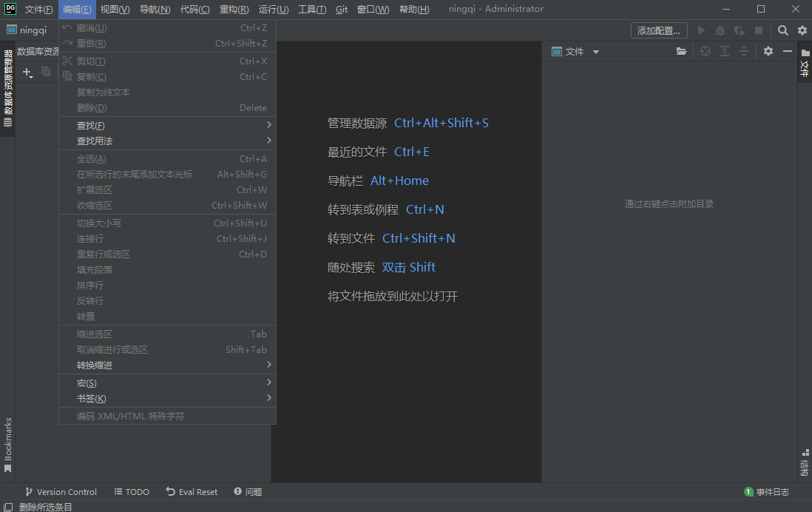Image resolution: width=812 pixels, height=512 pixels.
Task: Click the Run play icon in toolbar
Action: (701, 30)
